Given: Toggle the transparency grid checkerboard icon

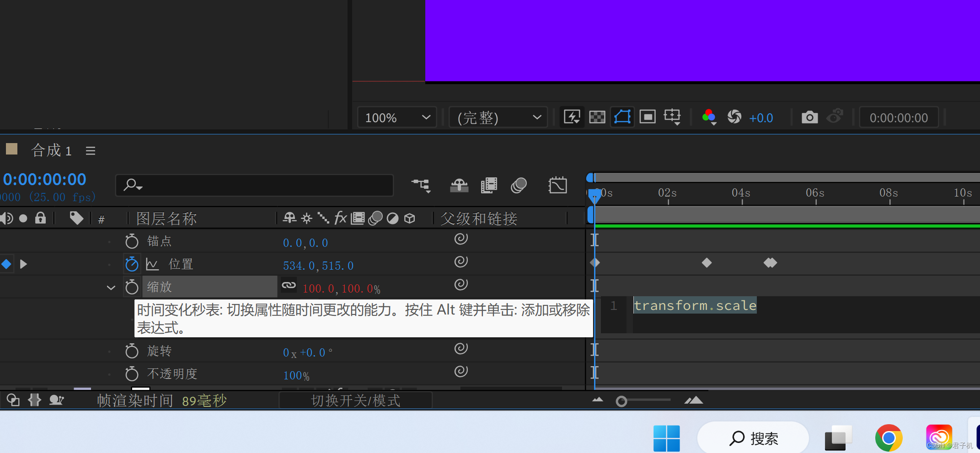Looking at the screenshot, I should click(597, 117).
